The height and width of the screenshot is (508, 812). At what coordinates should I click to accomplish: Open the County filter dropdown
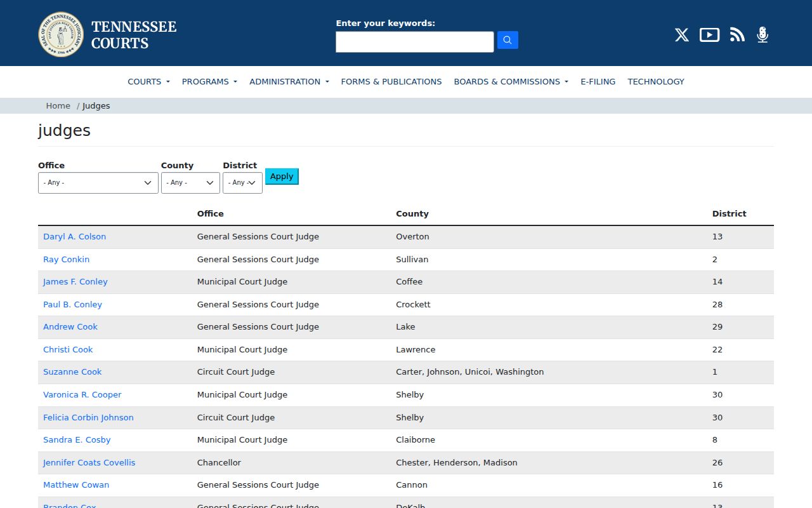pyautogui.click(x=190, y=183)
